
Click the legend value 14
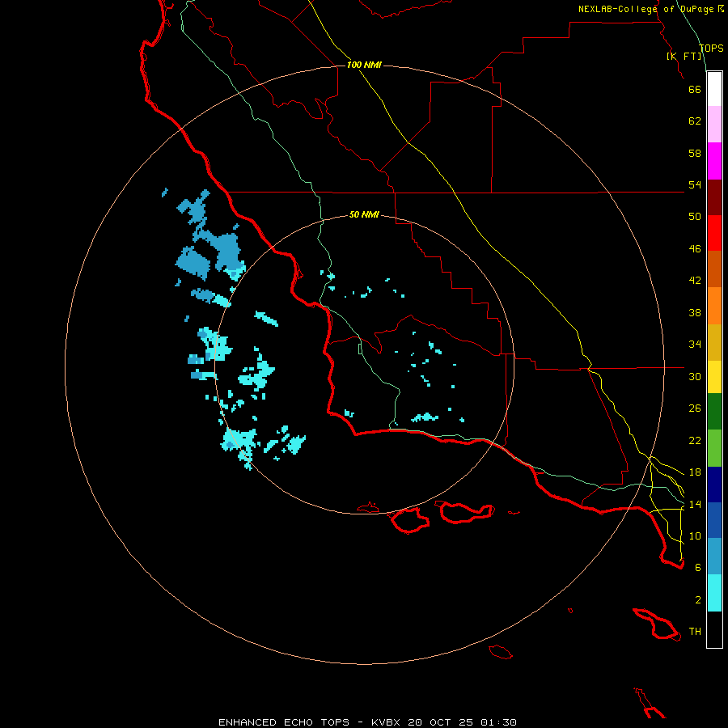pos(695,504)
